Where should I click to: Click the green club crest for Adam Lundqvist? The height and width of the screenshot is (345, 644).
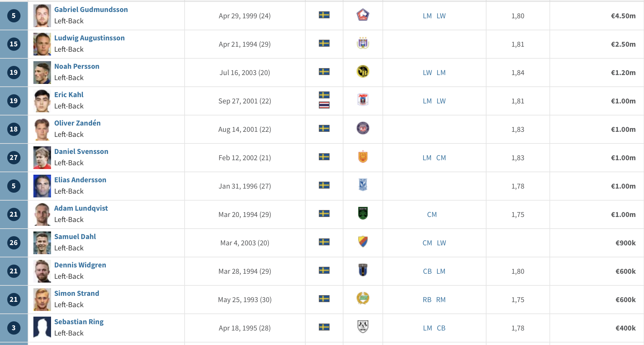363,214
